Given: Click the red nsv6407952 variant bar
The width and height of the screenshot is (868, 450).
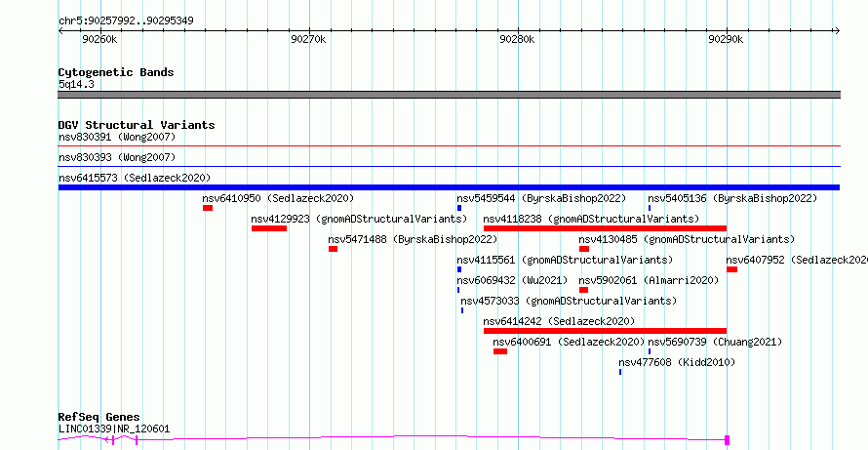Looking at the screenshot, I should [x=731, y=269].
